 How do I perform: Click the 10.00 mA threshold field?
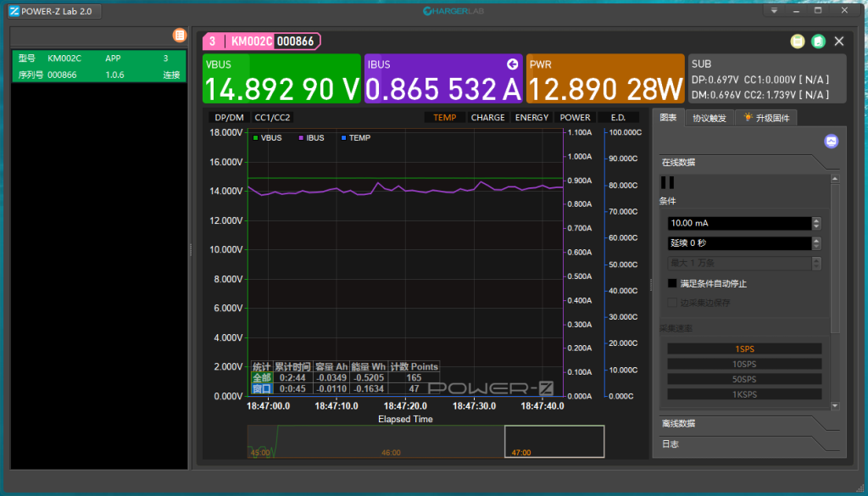[739, 223]
